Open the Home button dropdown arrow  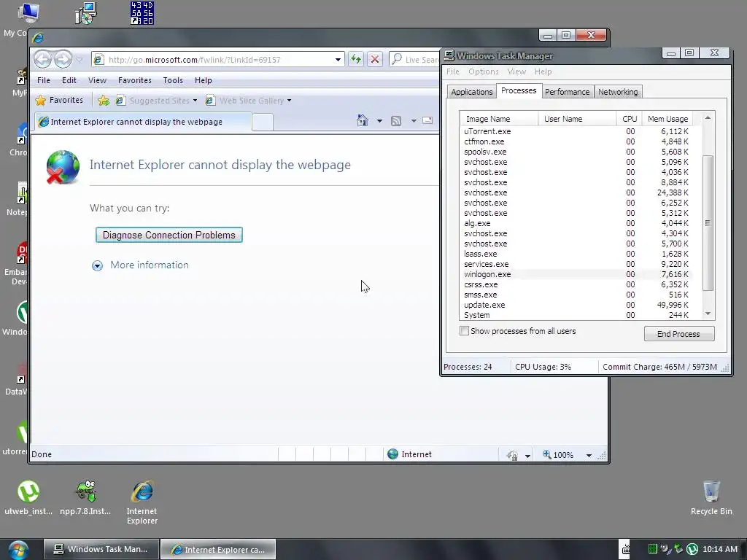[x=379, y=121]
